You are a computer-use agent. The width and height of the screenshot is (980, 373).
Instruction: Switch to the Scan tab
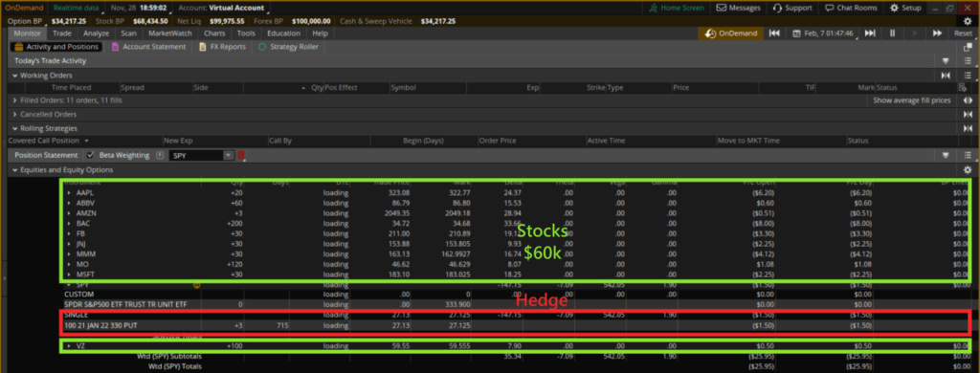[x=129, y=33]
